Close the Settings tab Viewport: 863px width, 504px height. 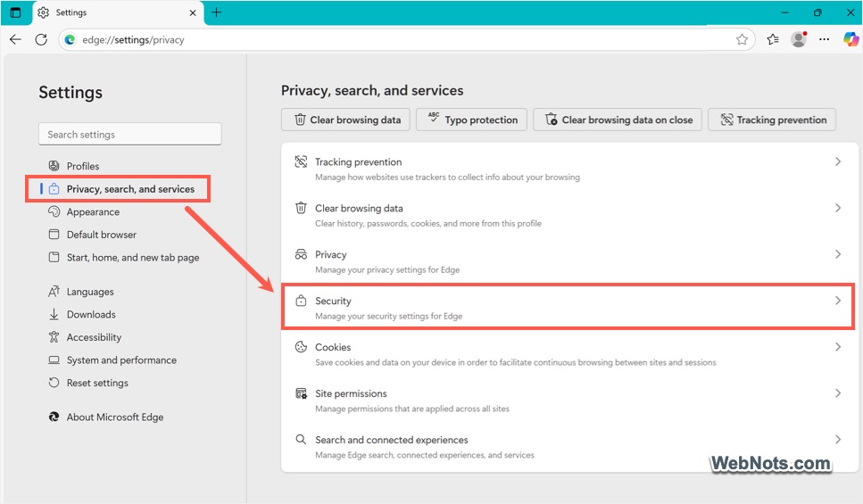(193, 12)
